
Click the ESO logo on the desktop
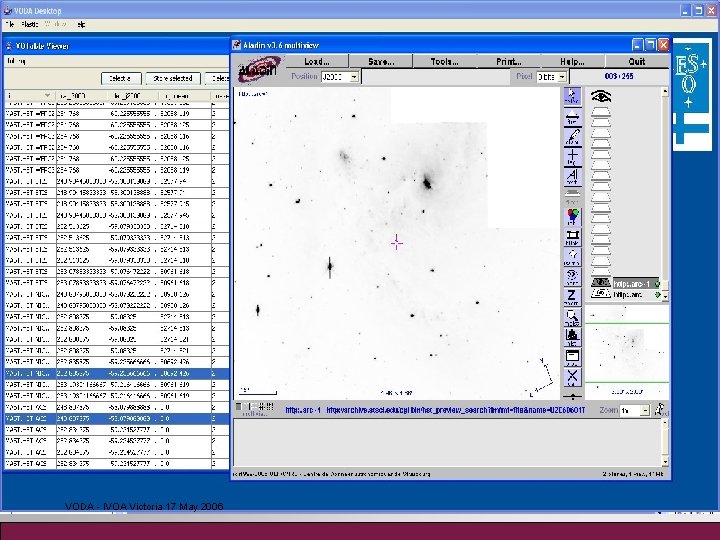tap(692, 97)
